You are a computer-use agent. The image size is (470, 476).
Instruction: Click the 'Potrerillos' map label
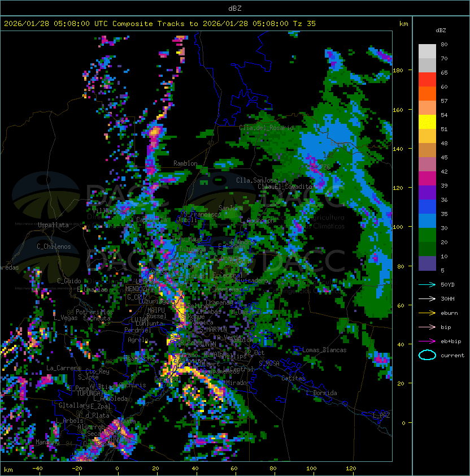point(94,312)
